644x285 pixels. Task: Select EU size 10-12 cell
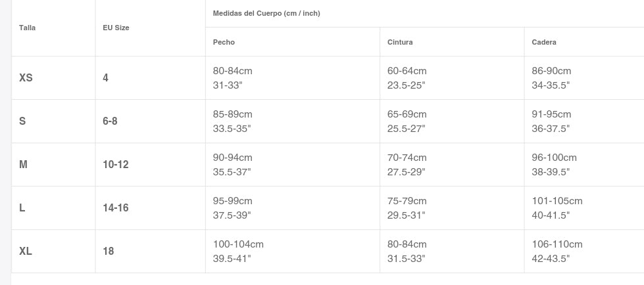pos(116,164)
